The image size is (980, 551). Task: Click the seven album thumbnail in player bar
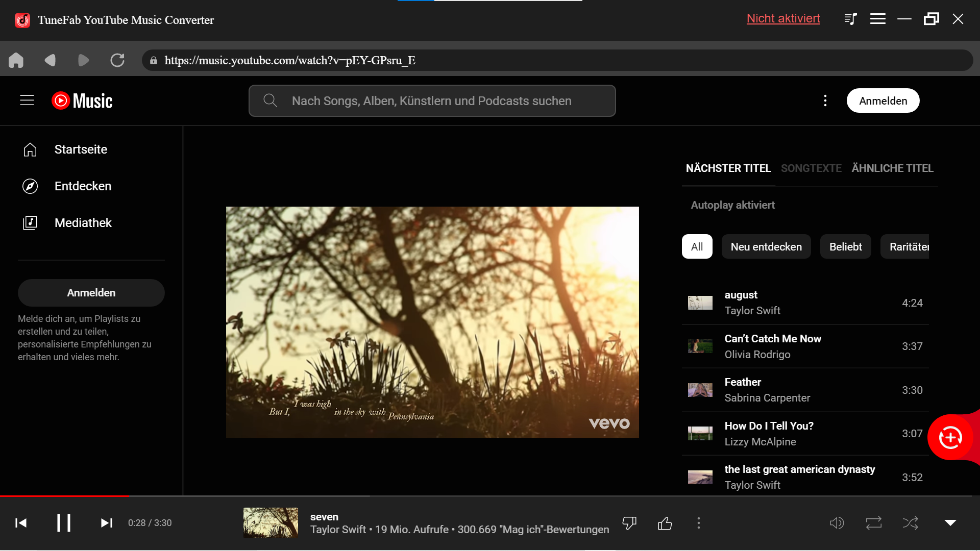pos(271,523)
